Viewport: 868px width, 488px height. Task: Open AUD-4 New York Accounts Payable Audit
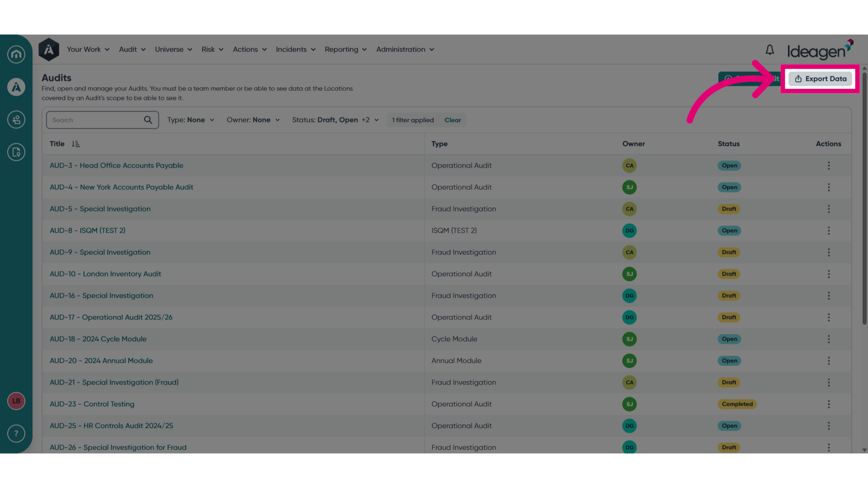coord(121,187)
